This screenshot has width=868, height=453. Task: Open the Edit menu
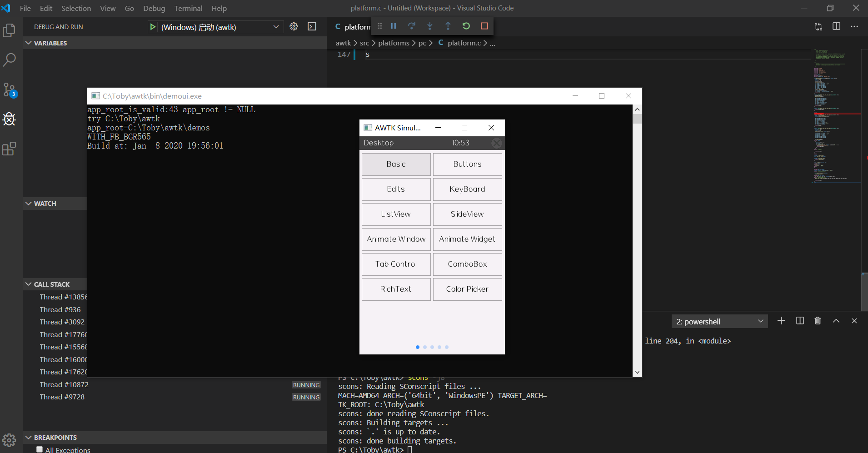point(46,8)
